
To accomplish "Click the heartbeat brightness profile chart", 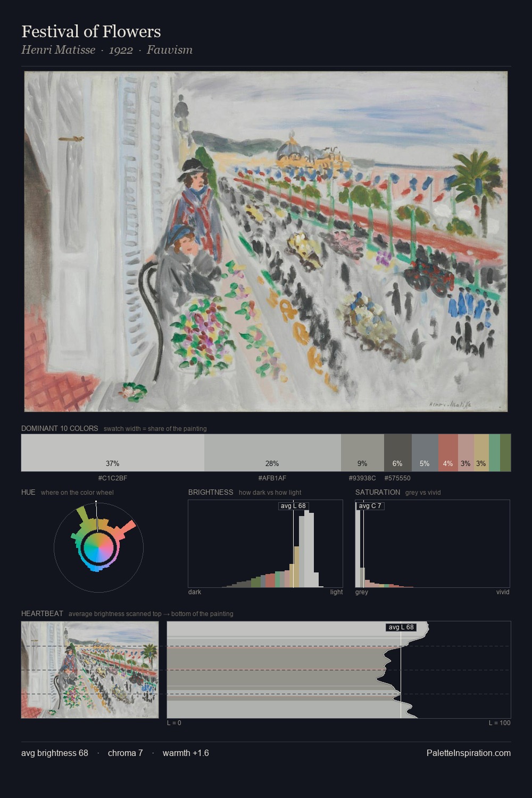I will pos(339,670).
